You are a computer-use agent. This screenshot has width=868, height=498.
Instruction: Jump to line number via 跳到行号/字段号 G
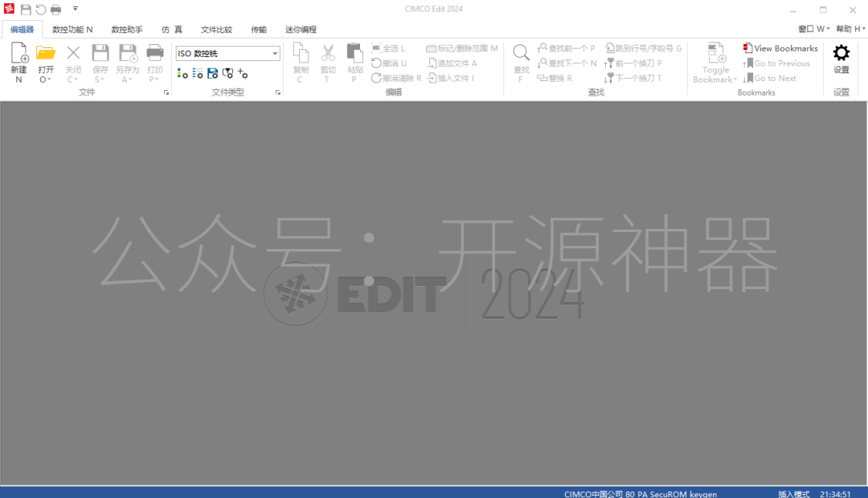click(x=643, y=48)
